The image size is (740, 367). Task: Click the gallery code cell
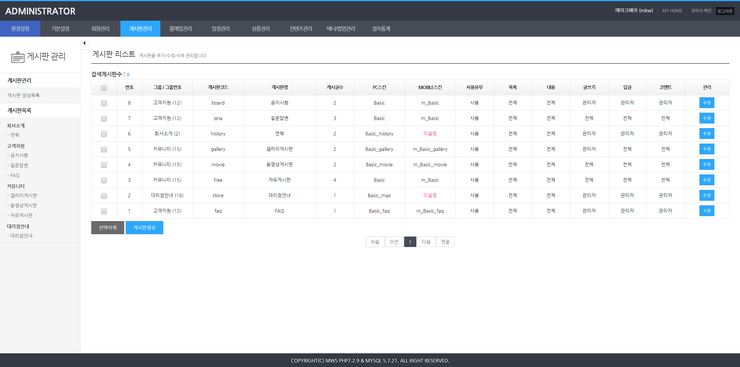(x=218, y=150)
